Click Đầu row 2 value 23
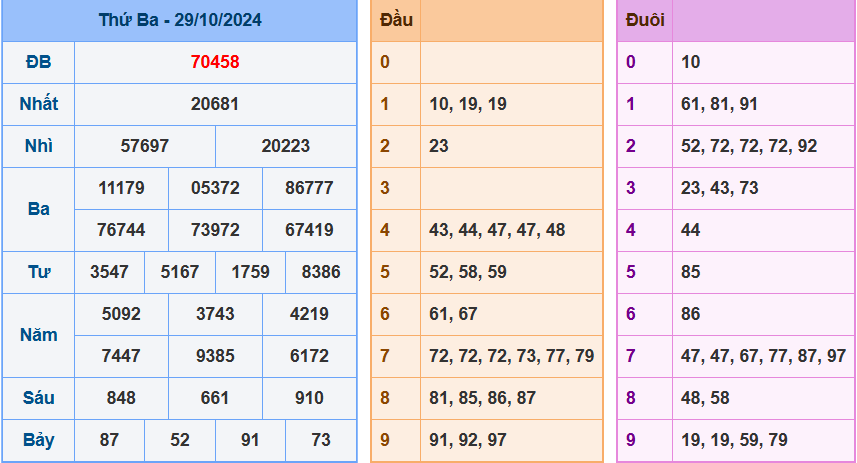Image resolution: width=857 pixels, height=463 pixels. [x=439, y=146]
